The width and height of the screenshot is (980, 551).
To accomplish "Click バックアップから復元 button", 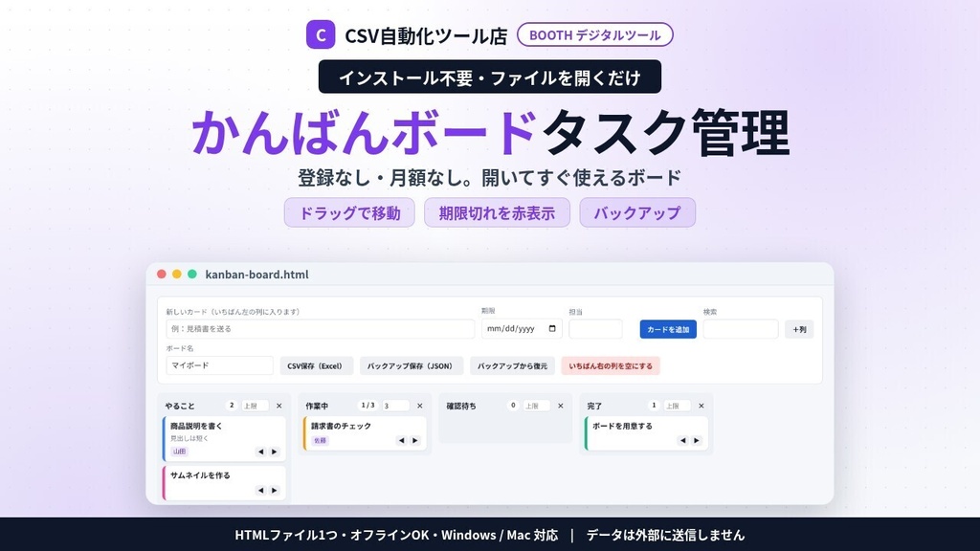I will click(513, 366).
